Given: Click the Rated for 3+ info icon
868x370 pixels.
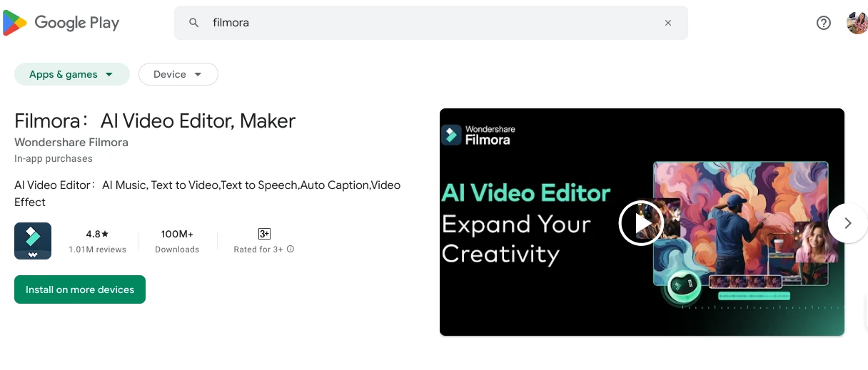Looking at the screenshot, I should click(x=291, y=250).
